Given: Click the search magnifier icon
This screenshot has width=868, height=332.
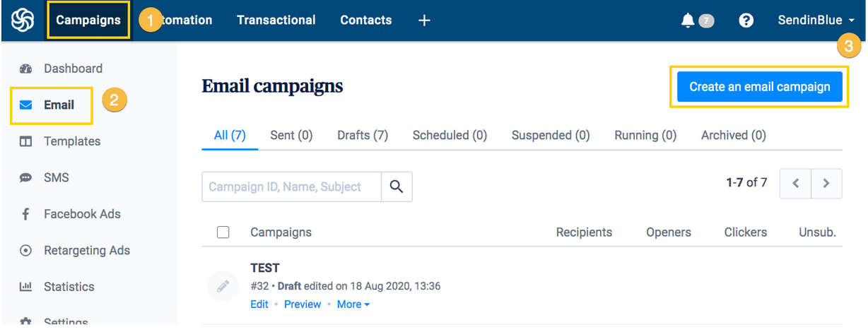Looking at the screenshot, I should point(397,186).
